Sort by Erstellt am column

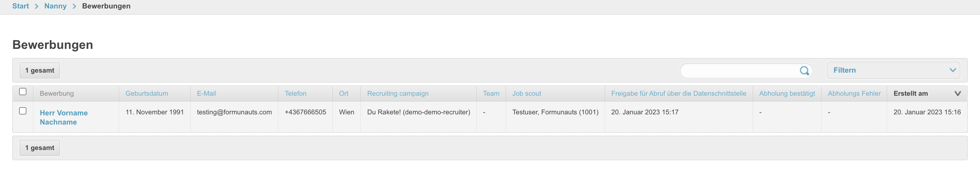pyautogui.click(x=910, y=93)
